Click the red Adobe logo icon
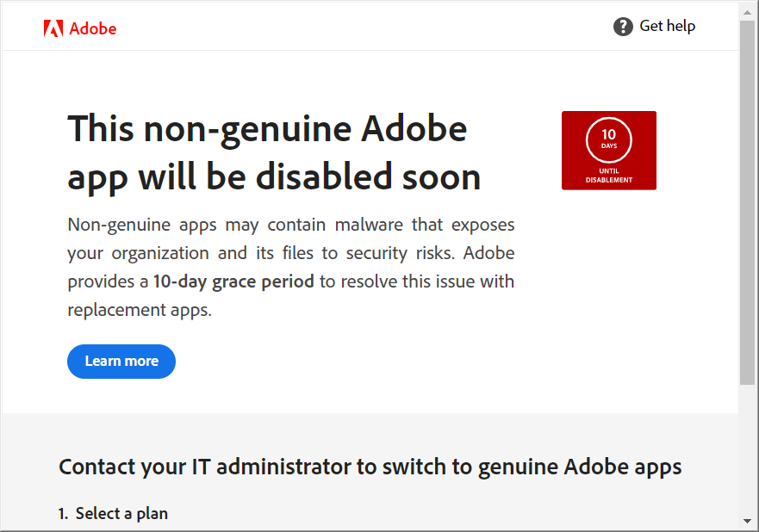 pyautogui.click(x=53, y=28)
